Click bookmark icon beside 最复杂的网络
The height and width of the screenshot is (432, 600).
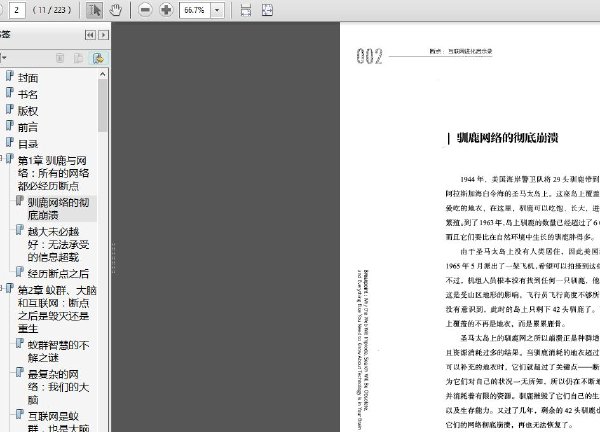tap(20, 373)
